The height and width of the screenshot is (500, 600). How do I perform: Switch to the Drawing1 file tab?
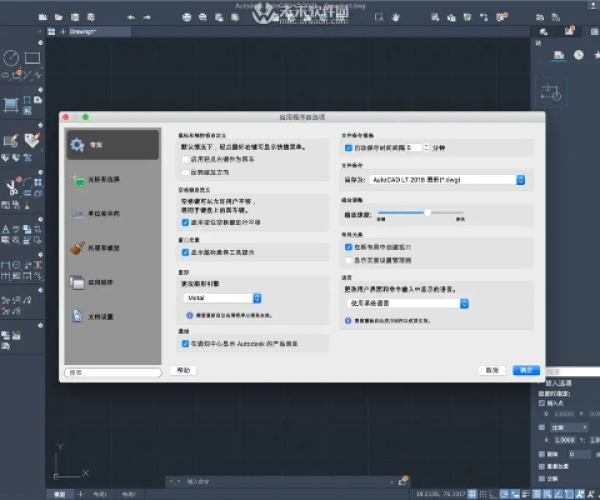[x=99, y=32]
